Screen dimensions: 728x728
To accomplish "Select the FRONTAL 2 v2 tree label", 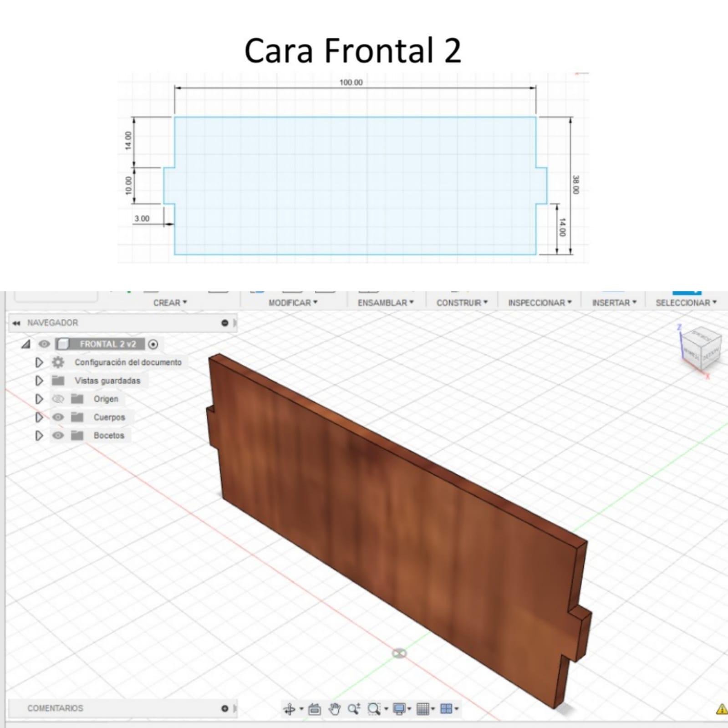I will coord(108,344).
